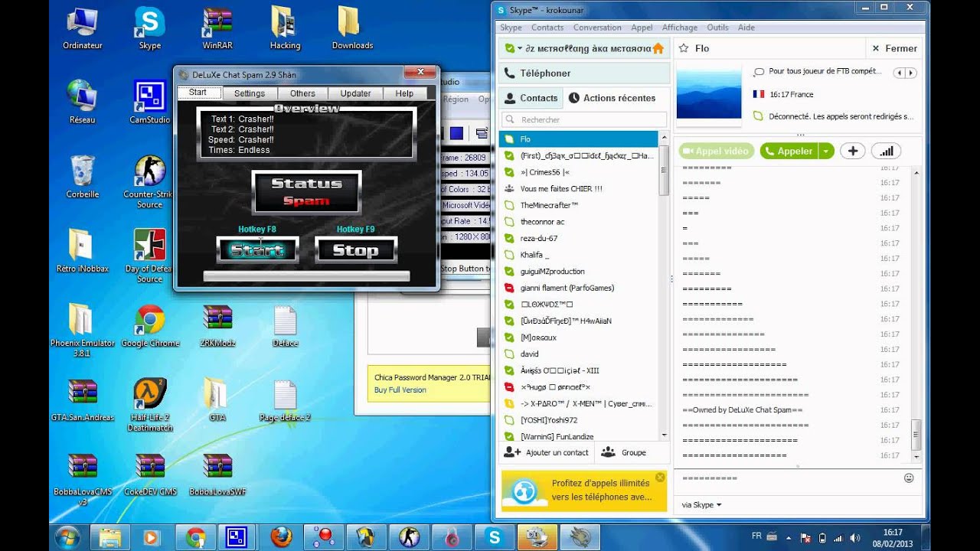
Task: Show previous mood message with left arrow
Action: pyautogui.click(x=900, y=73)
